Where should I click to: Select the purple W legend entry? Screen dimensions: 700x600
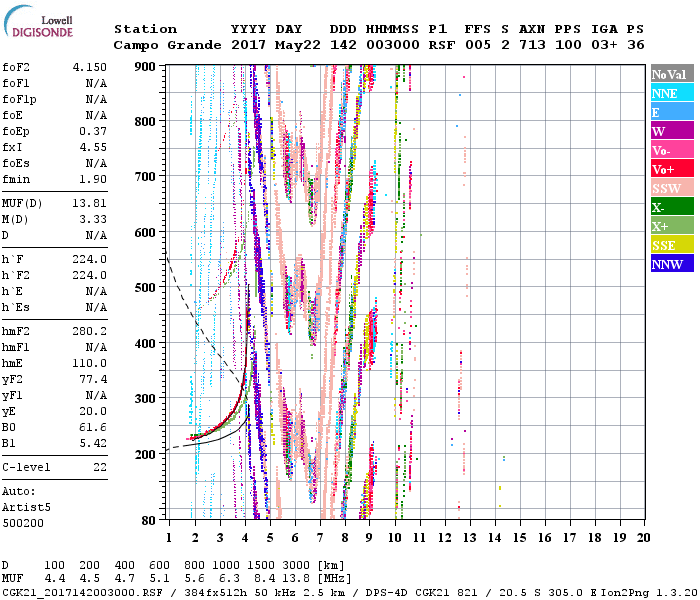(672, 131)
